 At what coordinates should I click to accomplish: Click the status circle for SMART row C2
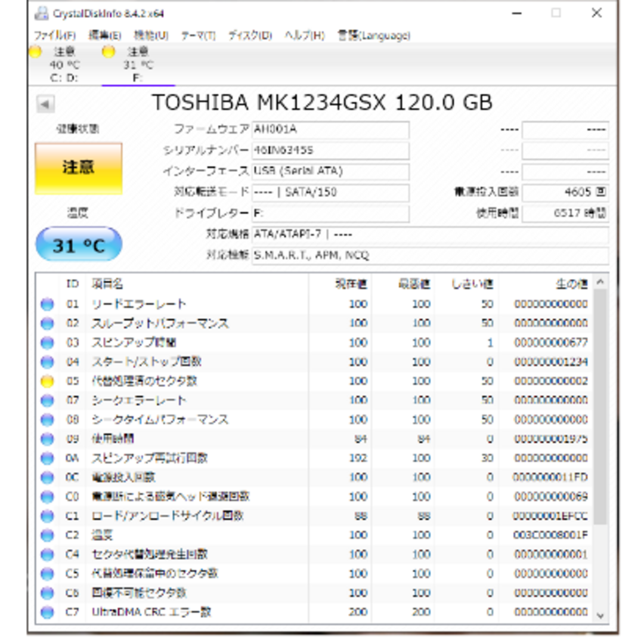[x=47, y=535]
